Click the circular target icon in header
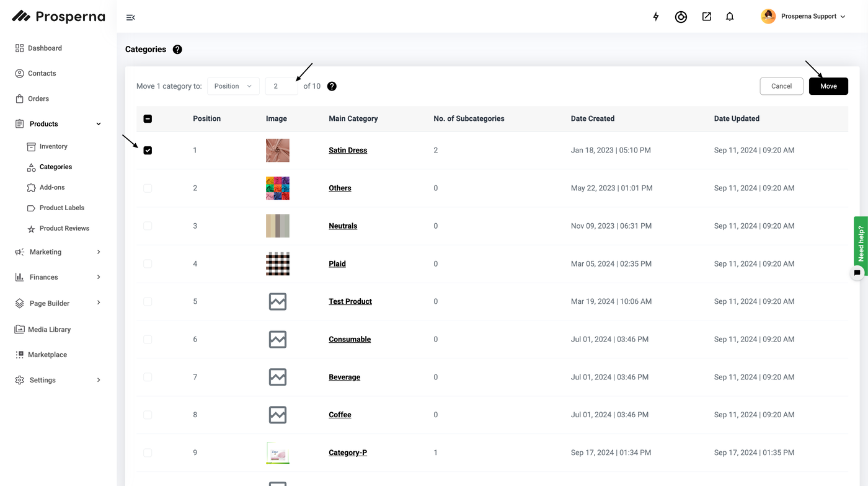The image size is (868, 486). pos(681,17)
